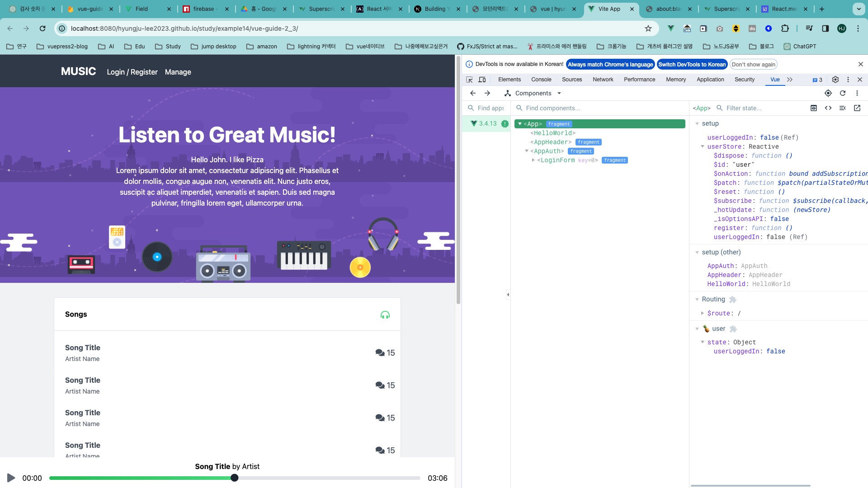
Task: Show more DevTools tabs chevron
Action: (790, 80)
